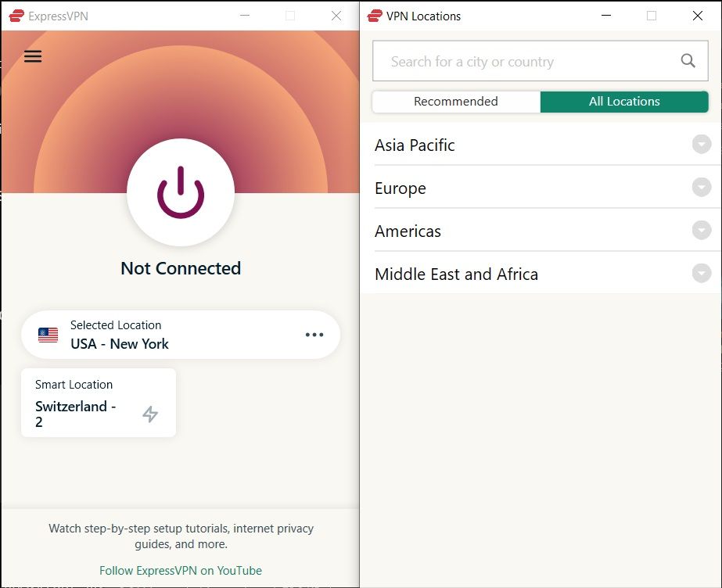
Task: Expand the Europe region list
Action: pos(701,188)
